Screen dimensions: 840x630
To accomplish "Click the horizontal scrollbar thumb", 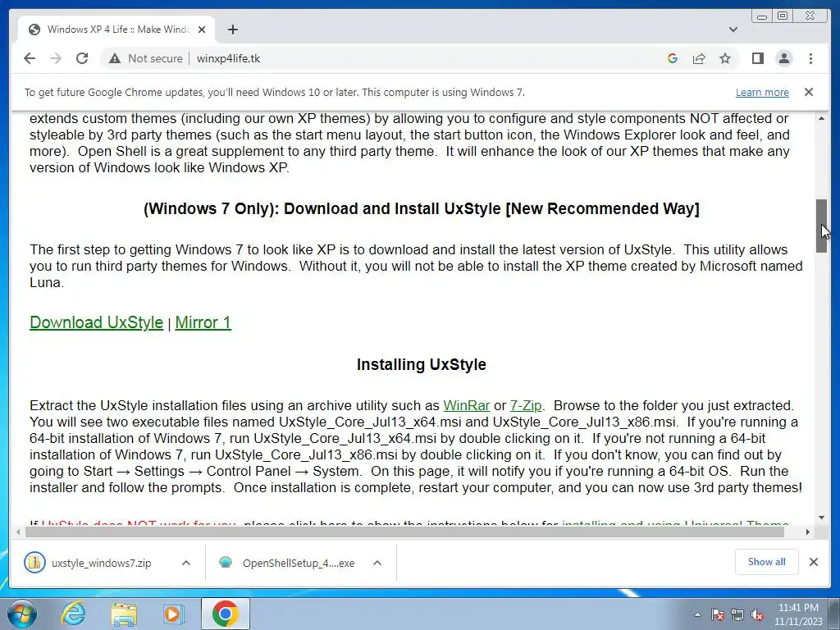I will [x=405, y=532].
